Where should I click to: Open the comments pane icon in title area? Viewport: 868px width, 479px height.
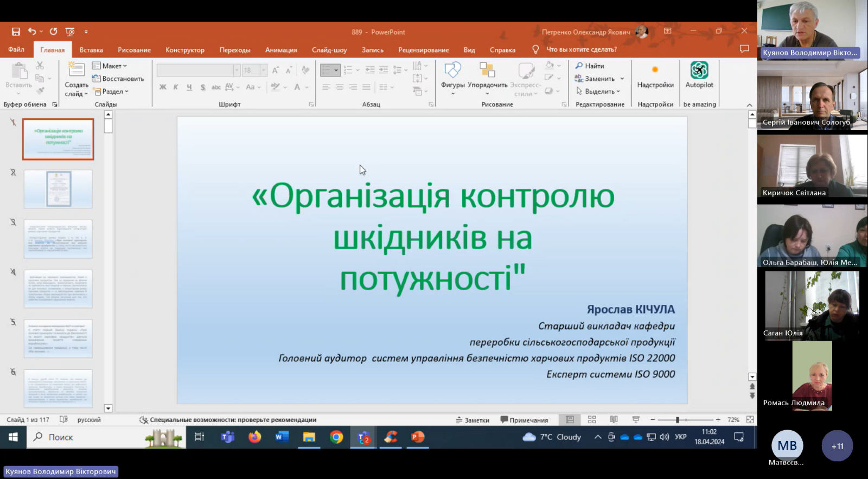coord(744,49)
